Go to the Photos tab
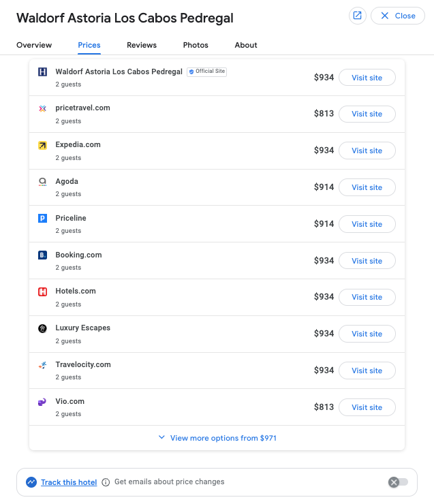434x504 pixels. [x=196, y=45]
